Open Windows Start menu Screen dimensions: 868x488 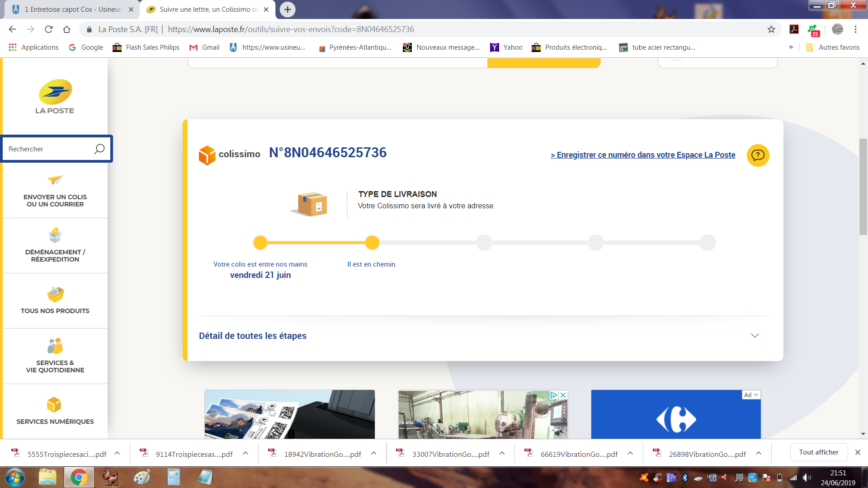click(x=14, y=477)
